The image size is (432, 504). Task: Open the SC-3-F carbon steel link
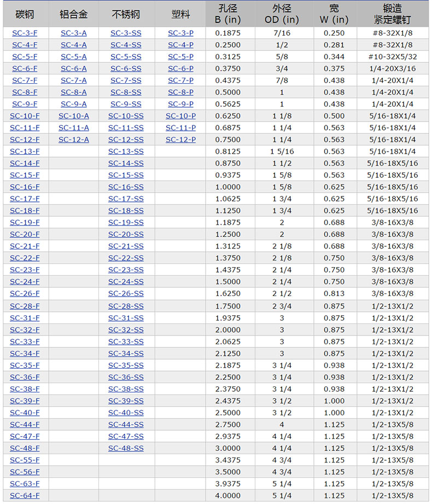[25, 33]
